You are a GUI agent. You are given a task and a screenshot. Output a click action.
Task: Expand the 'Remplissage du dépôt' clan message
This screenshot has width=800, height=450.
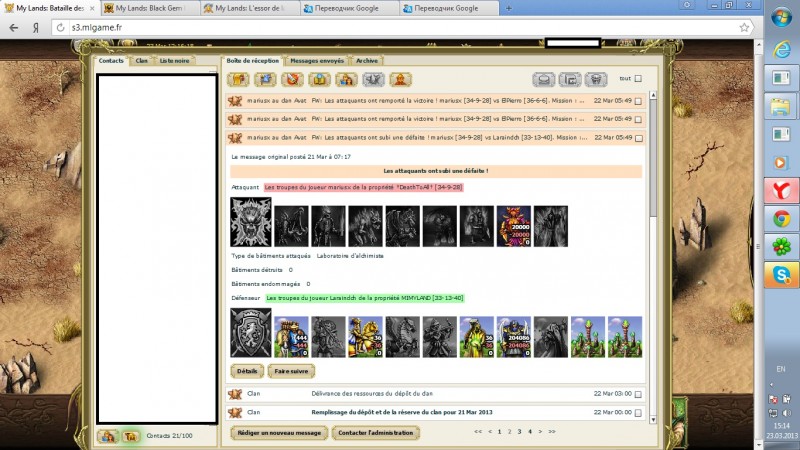[x=400, y=412]
